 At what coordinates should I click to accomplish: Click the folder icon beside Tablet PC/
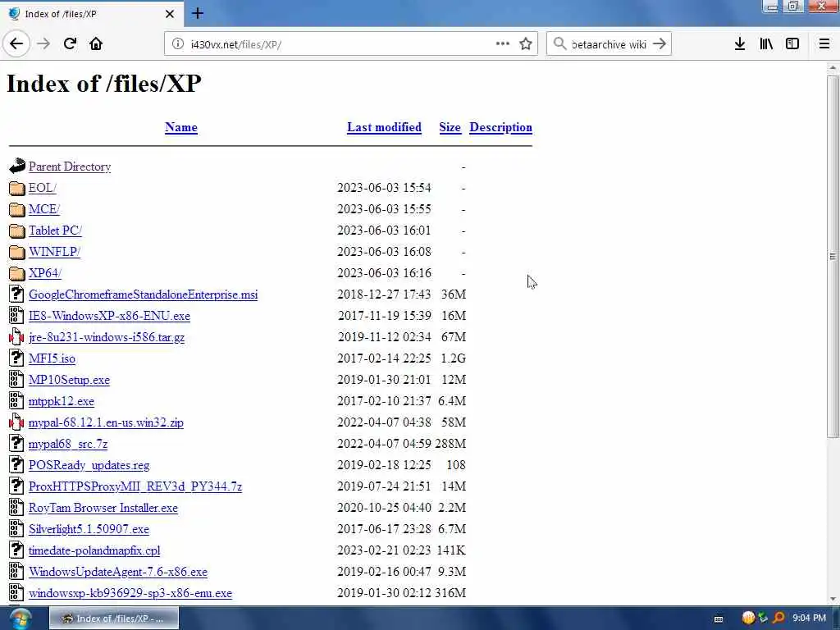click(16, 231)
